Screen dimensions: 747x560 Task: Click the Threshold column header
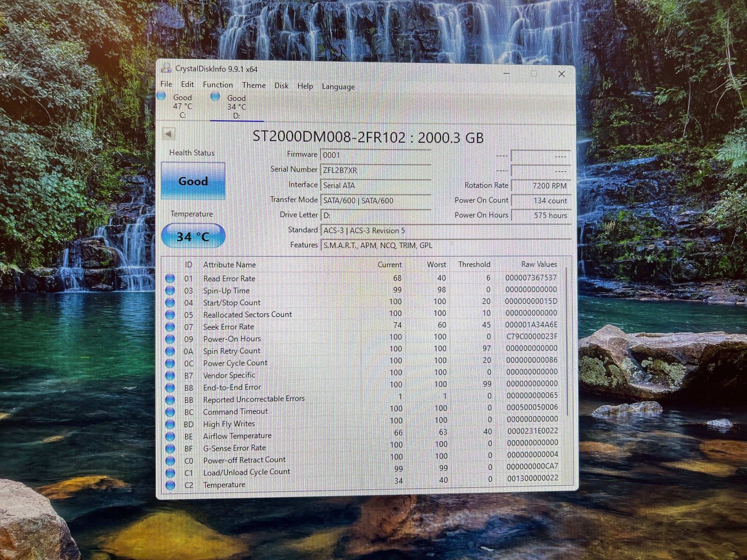point(474,264)
